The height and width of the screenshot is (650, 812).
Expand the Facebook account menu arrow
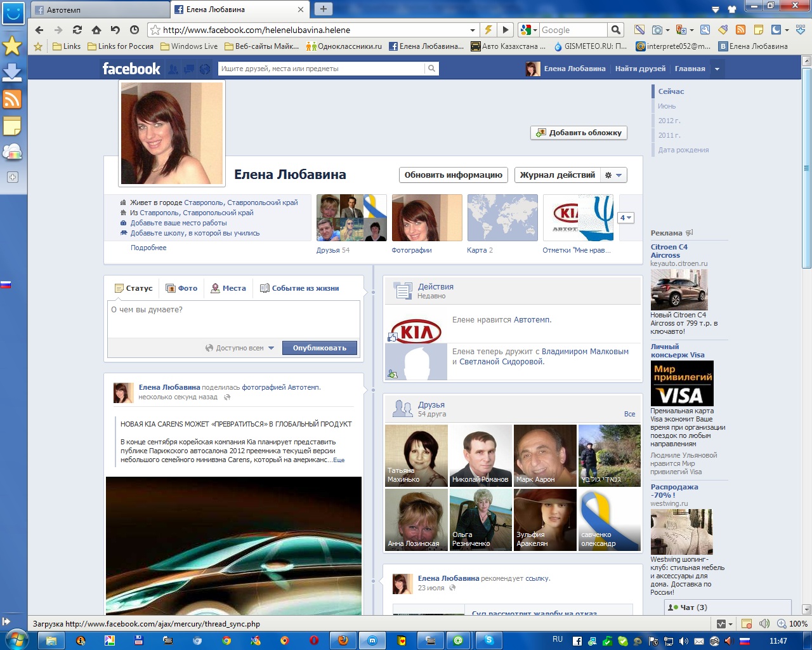click(x=717, y=69)
